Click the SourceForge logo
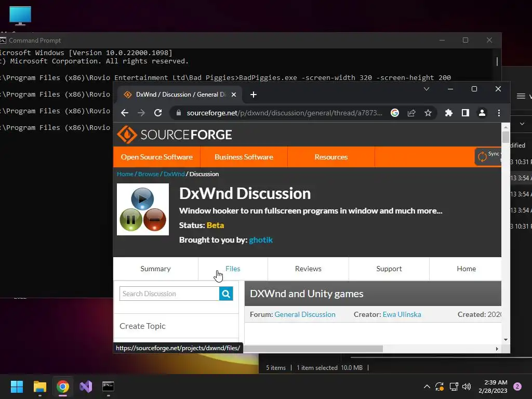Viewport: 532px width, 399px height. [x=175, y=135]
